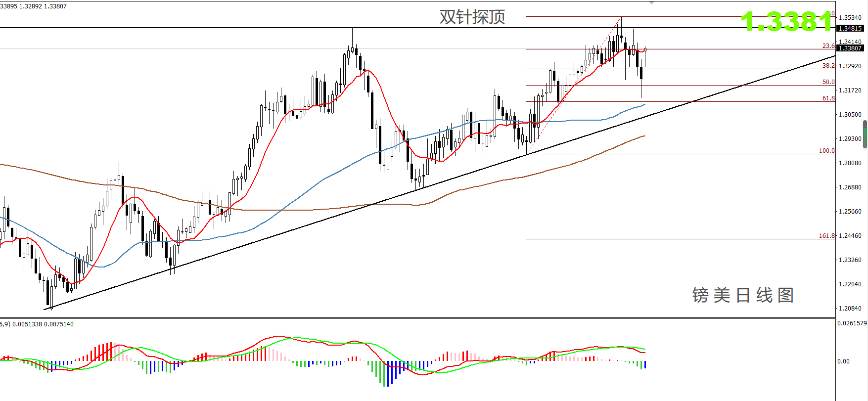The image size is (868, 401).
Task: Click the 1.26880 price axis value
Action: [850, 187]
